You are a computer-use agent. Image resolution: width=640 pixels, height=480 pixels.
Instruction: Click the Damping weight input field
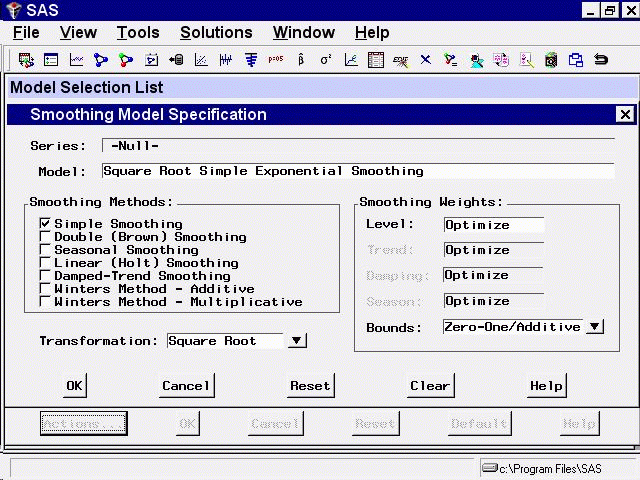pos(493,275)
